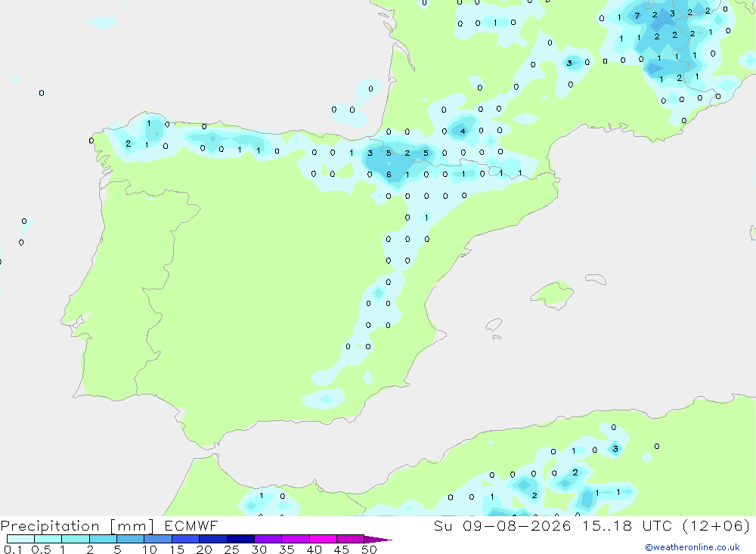756x554 pixels.
Task: Click the 20–25 mm dark navy legend swatch
Action: point(212,539)
